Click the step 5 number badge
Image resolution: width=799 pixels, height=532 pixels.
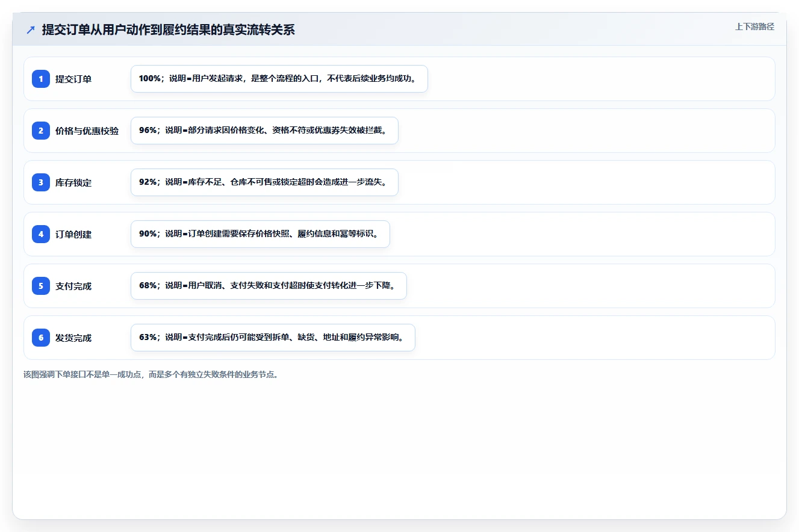(x=41, y=286)
